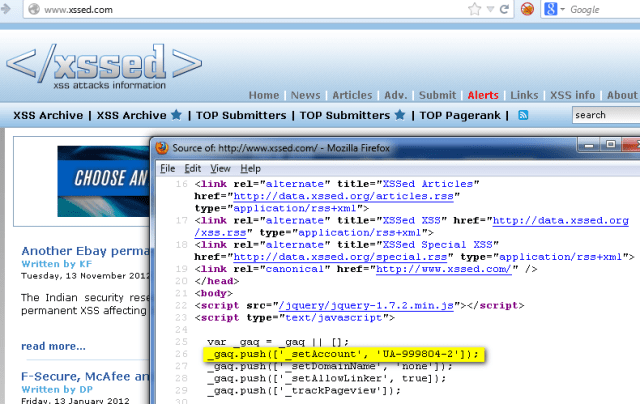This screenshot has width=640, height=404.
Task: Click the xssed site logo
Action: pyautogui.click(x=104, y=65)
